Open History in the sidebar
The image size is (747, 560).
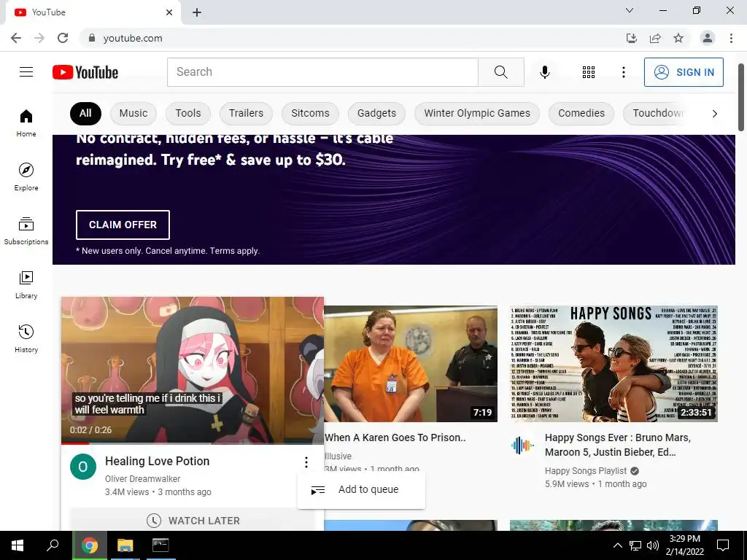coord(26,338)
